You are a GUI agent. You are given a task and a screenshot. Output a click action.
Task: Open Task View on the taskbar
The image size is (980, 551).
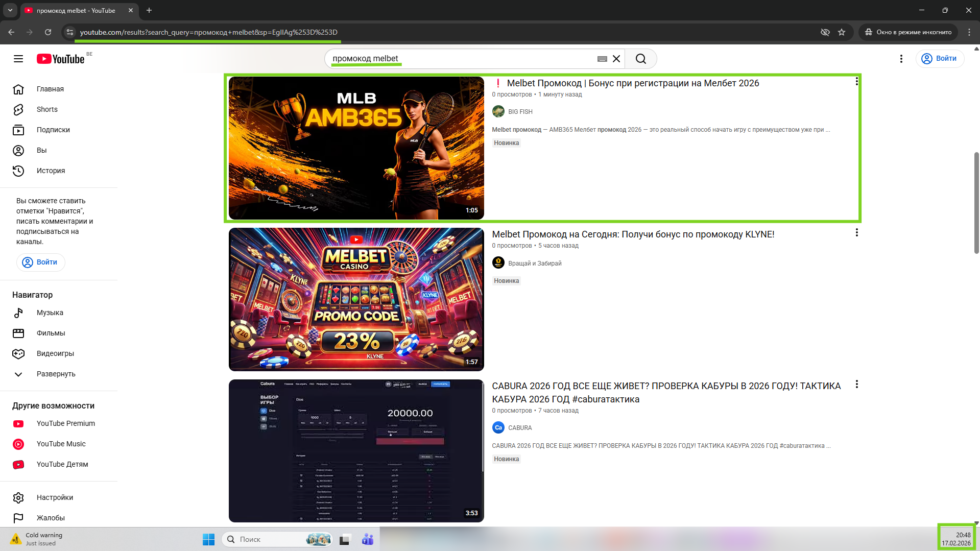click(x=345, y=539)
